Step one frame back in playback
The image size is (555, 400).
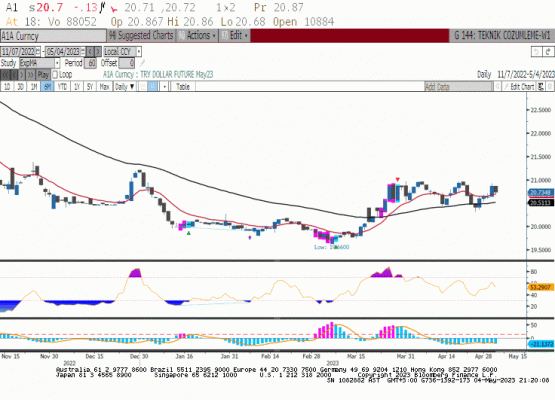(14, 75)
